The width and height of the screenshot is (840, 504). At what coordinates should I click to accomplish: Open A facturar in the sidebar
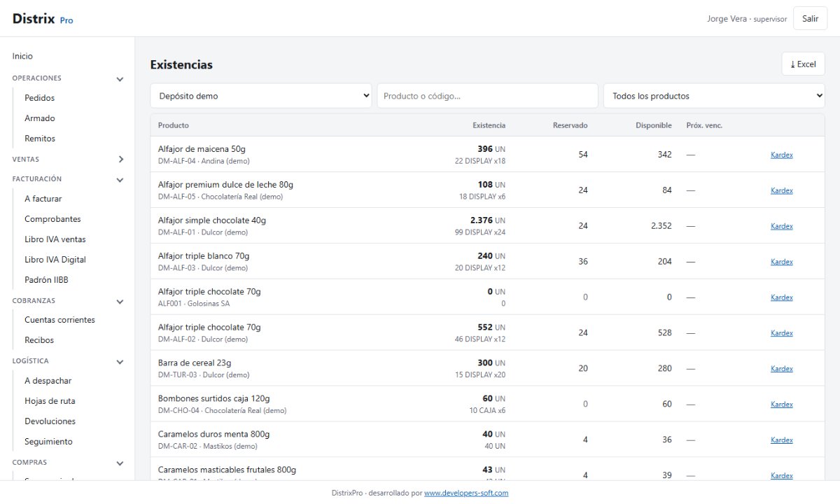coord(43,199)
